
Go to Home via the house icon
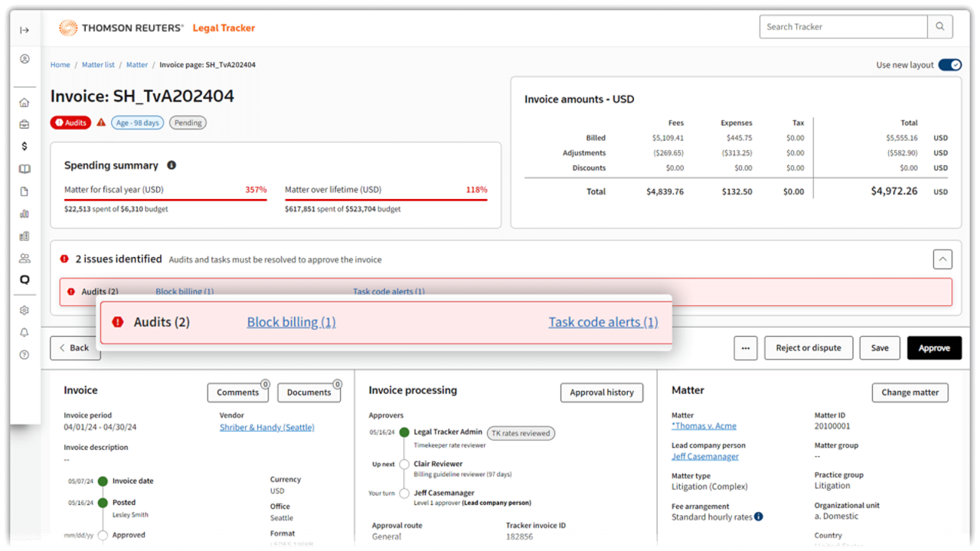click(24, 103)
